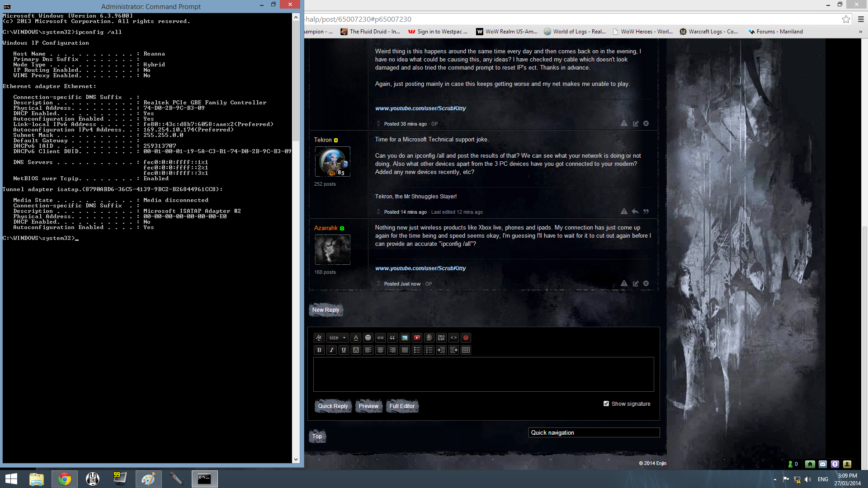Toggle bold formatting
The image size is (868, 488).
tap(319, 350)
